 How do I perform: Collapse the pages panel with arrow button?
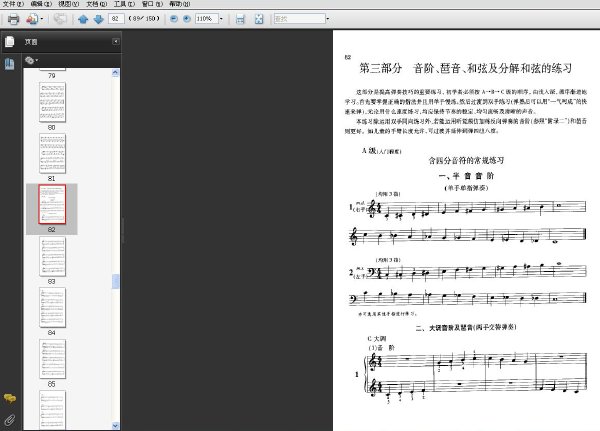(x=116, y=41)
